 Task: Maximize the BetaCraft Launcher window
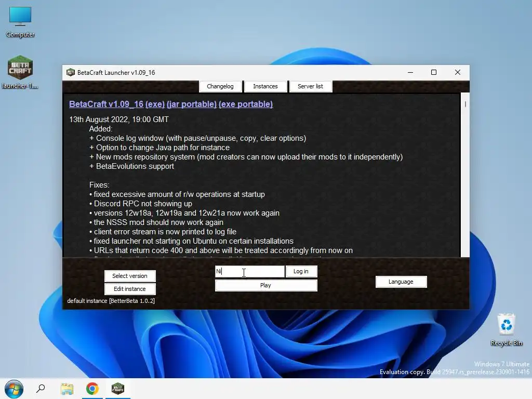[434, 72]
